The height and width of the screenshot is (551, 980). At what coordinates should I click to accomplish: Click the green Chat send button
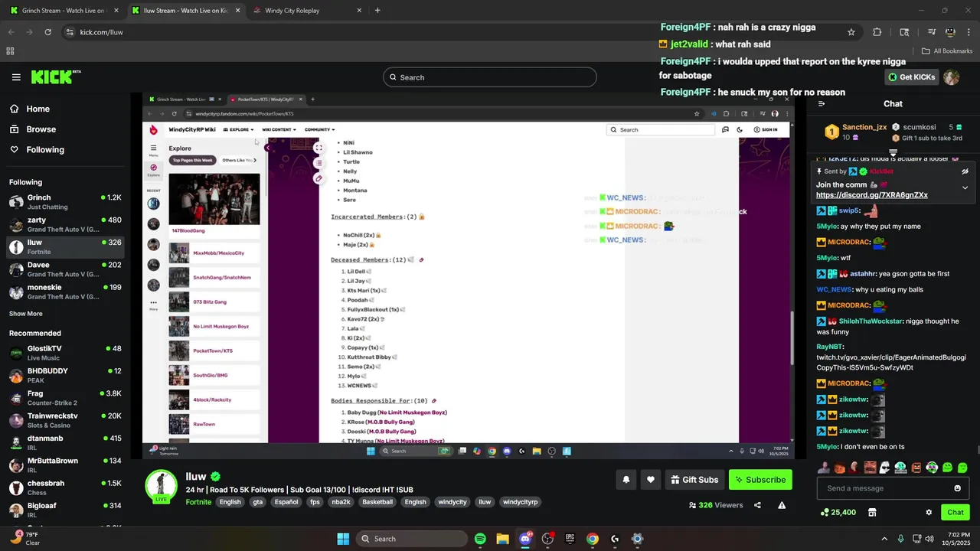tap(955, 512)
